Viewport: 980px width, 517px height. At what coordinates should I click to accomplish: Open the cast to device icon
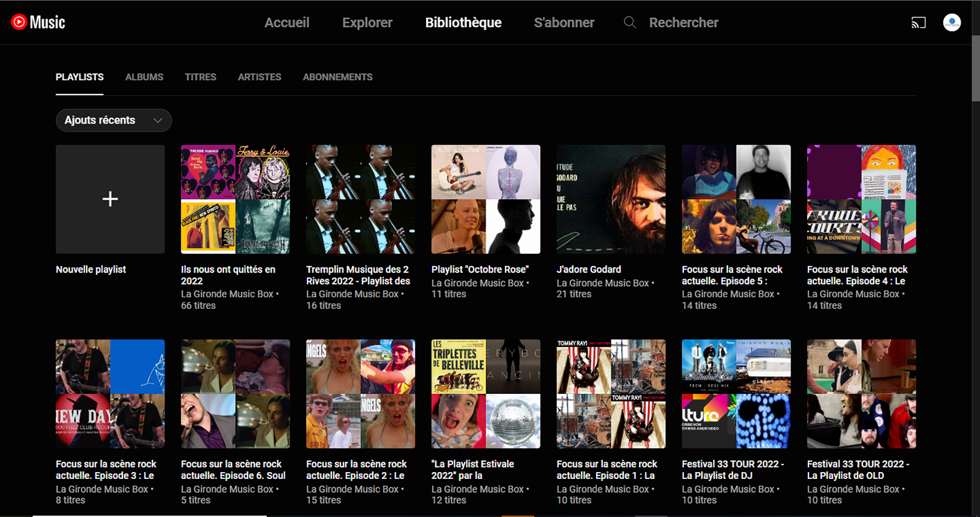click(x=918, y=23)
